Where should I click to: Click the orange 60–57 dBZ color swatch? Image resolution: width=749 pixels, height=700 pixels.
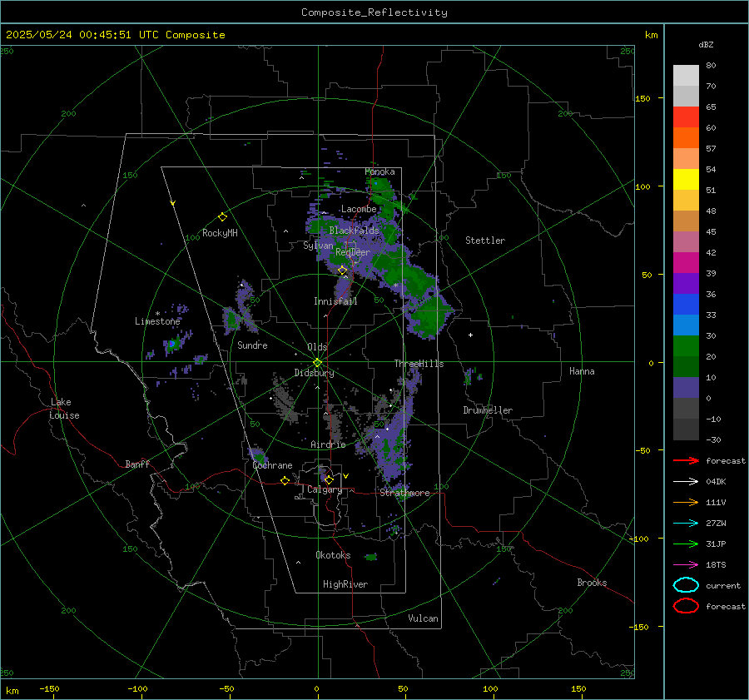686,138
